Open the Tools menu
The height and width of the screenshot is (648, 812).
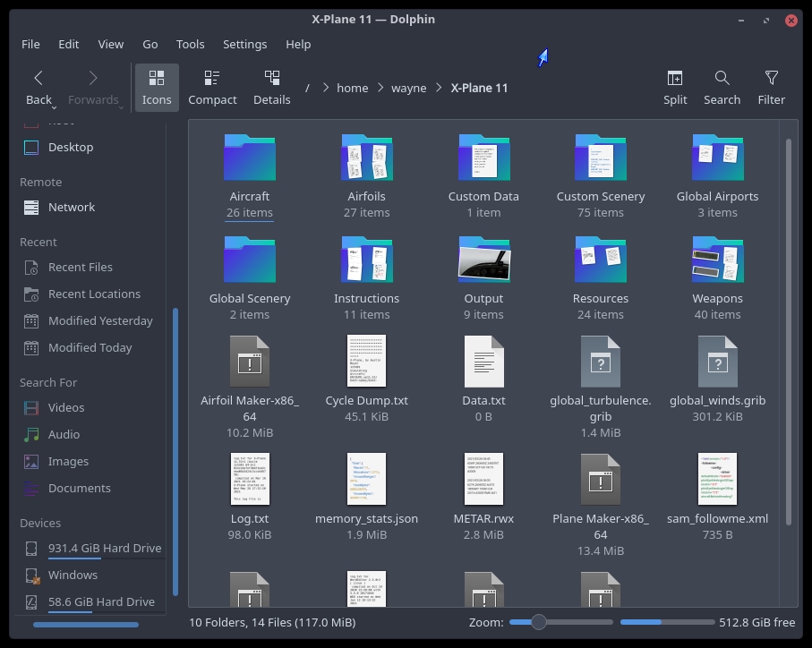coord(190,44)
